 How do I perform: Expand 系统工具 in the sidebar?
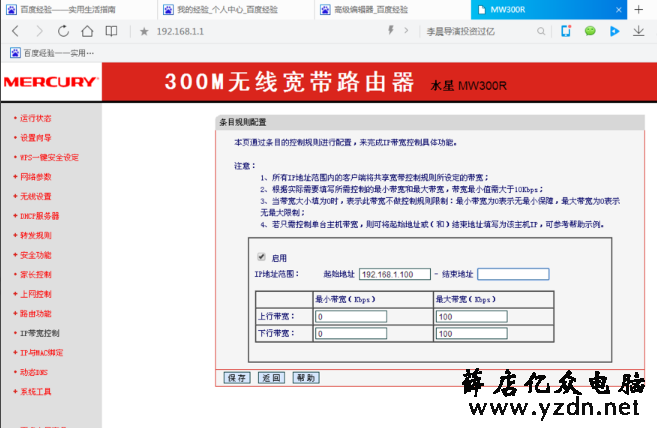[x=35, y=392]
